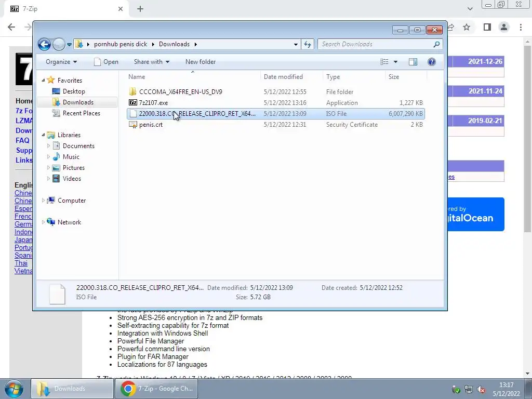Click Chrome browser back arrow
The height and width of the screenshot is (399, 532).
point(11,27)
